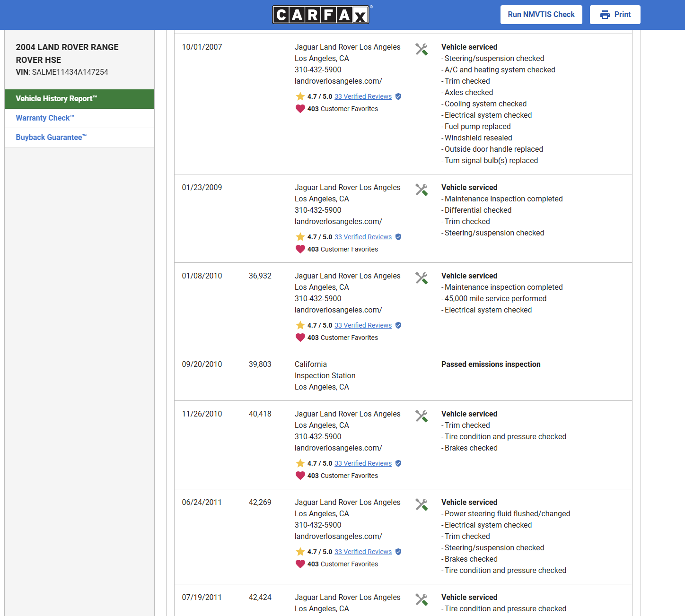The width and height of the screenshot is (685, 616).
Task: Open 33 Verified Reviews for 01/08/2010 service
Action: [363, 325]
